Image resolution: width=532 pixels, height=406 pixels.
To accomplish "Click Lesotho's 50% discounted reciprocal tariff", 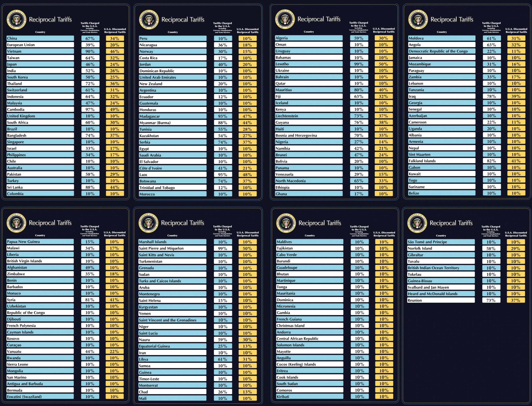I will click(384, 64).
